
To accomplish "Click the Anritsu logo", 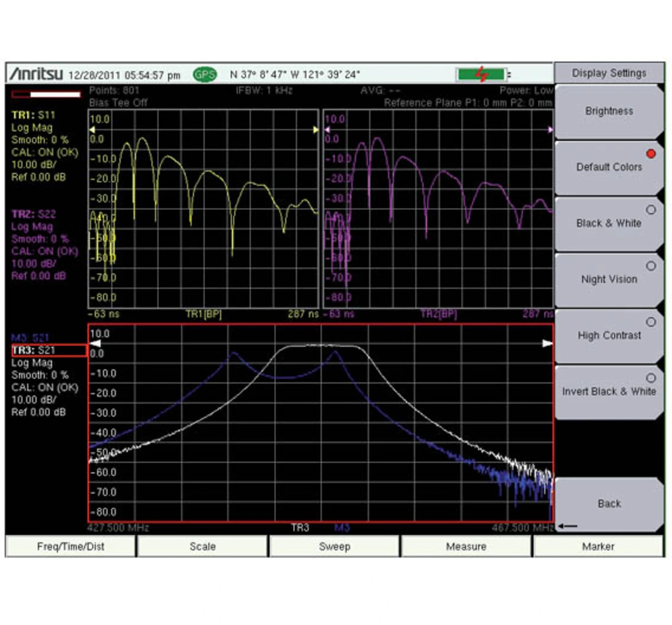I will [36, 75].
